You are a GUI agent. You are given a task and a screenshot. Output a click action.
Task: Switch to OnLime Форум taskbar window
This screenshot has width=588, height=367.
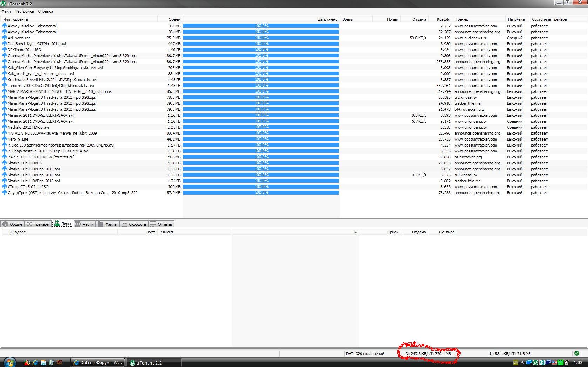tap(98, 363)
